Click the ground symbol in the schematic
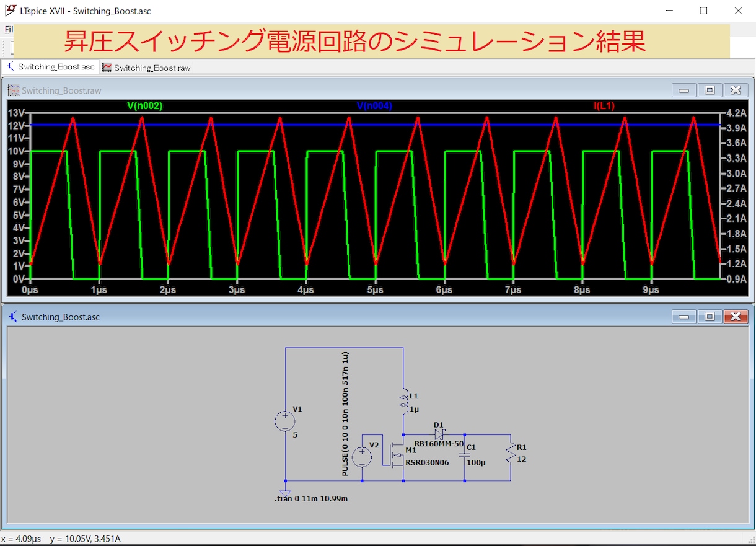 point(285,492)
